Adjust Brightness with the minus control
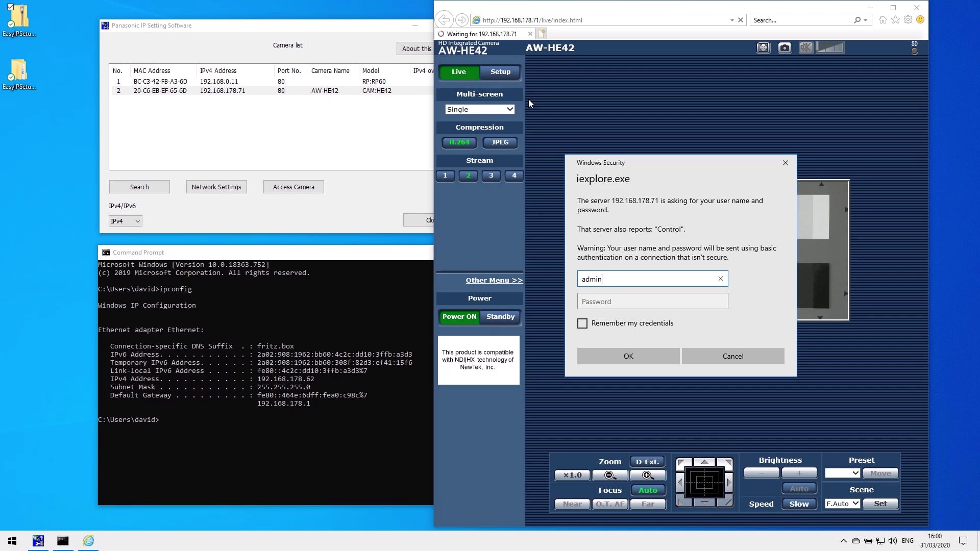 click(761, 473)
